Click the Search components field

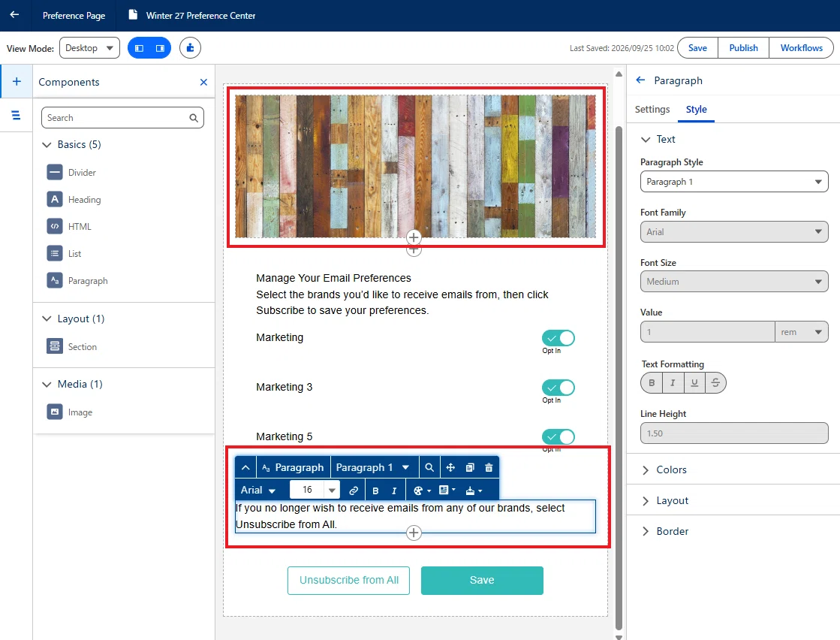pyautogui.click(x=122, y=118)
